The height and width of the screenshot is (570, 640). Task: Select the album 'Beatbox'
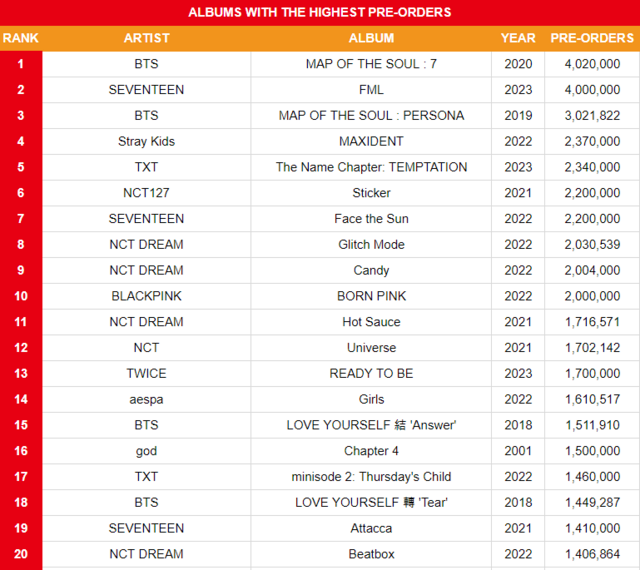371,554
